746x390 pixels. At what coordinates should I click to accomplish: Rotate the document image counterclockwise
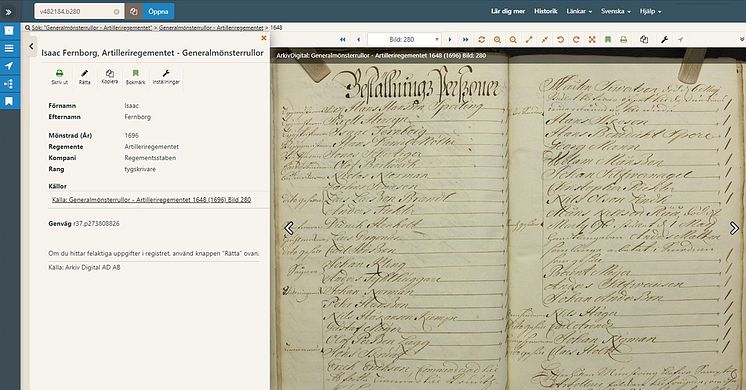click(x=560, y=39)
